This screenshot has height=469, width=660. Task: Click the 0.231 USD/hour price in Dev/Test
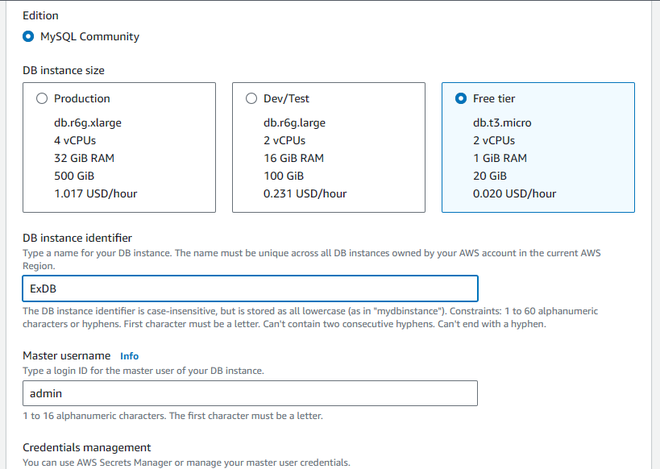305,194
